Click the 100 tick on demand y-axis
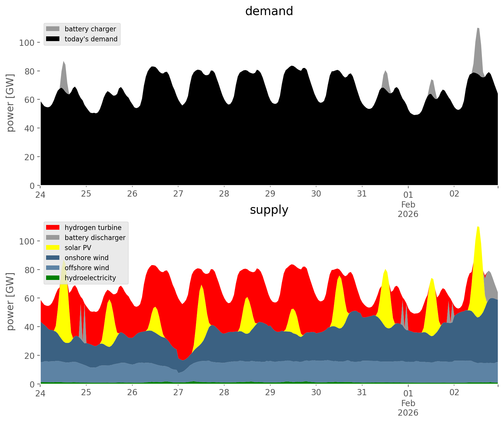 point(27,43)
